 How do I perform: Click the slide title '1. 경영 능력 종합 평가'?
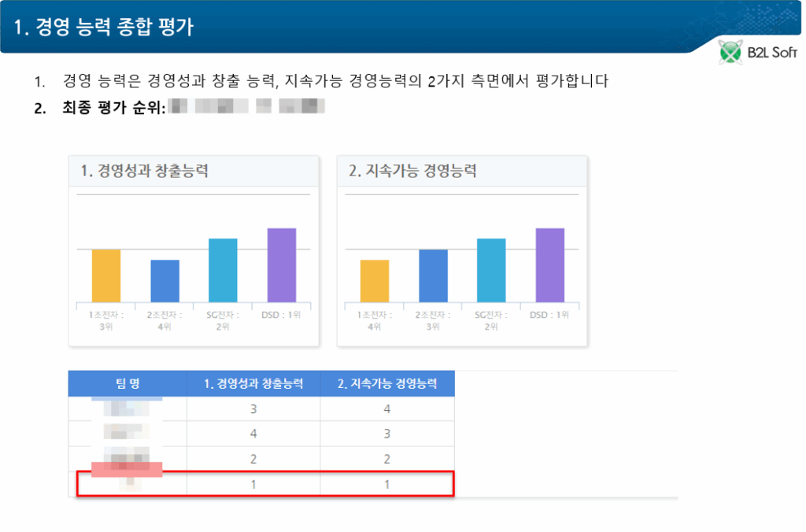(x=104, y=26)
